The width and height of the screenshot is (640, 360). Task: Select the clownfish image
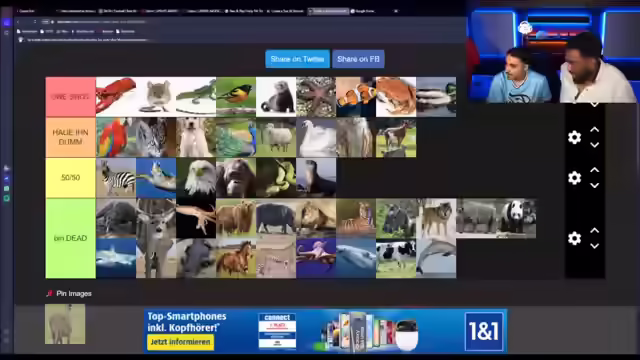click(356, 97)
